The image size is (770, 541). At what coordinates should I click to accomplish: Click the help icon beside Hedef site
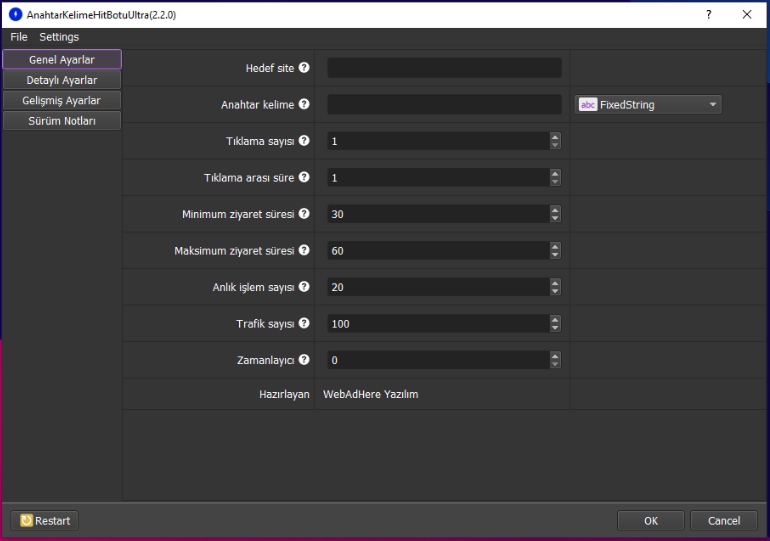tap(304, 68)
